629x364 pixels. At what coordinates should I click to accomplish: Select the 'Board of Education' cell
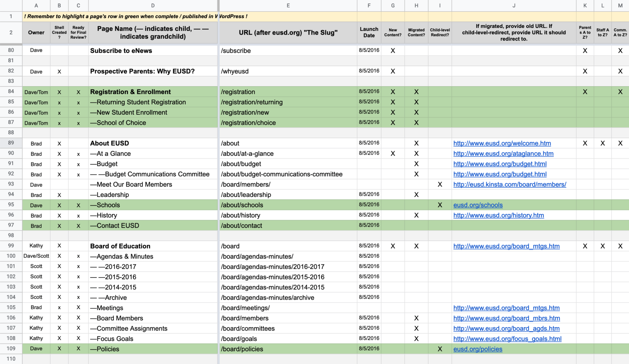point(153,246)
